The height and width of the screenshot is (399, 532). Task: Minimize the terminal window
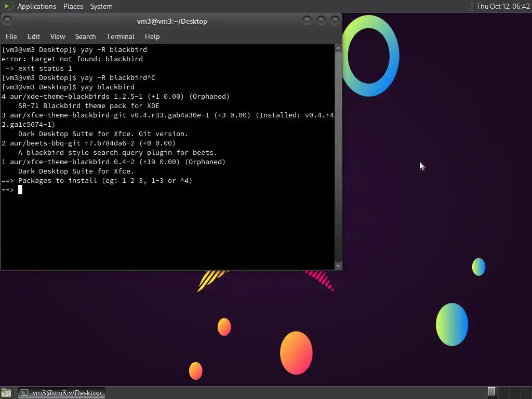click(307, 21)
